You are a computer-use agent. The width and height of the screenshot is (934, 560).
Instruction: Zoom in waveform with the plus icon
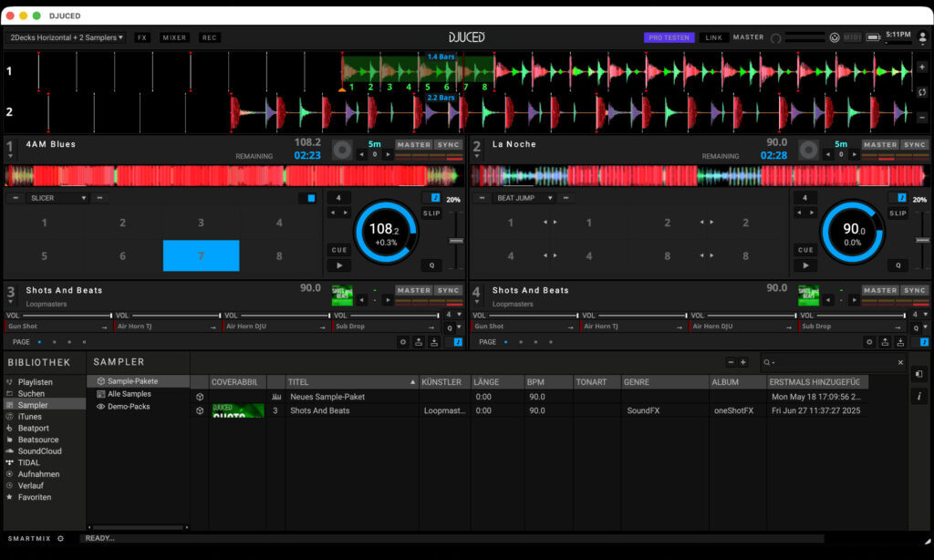tap(921, 67)
